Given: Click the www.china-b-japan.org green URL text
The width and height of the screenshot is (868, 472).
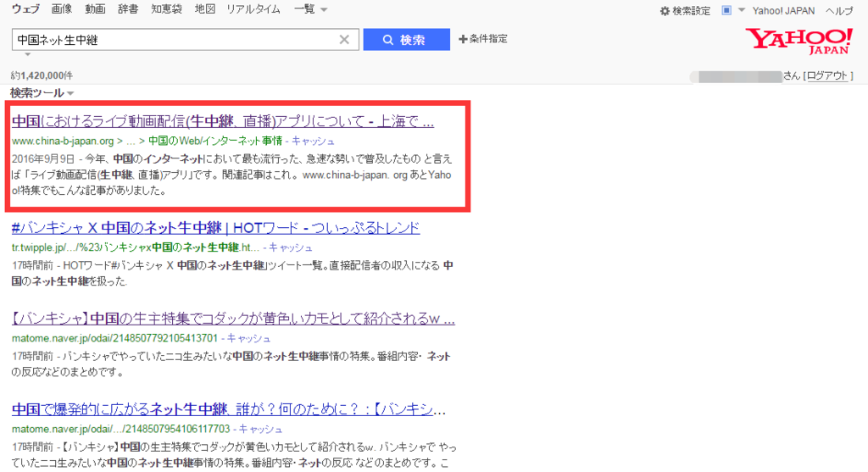Looking at the screenshot, I should tap(63, 141).
